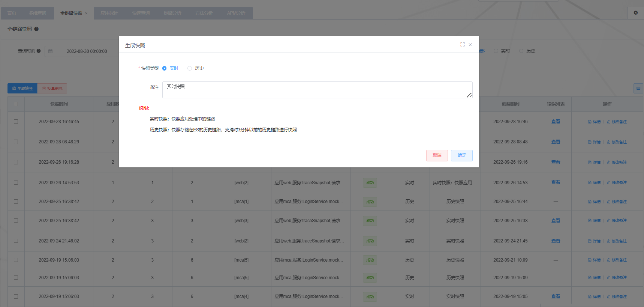Click 批量删除 button
Screen dimensions: 644x307
(x=52, y=89)
